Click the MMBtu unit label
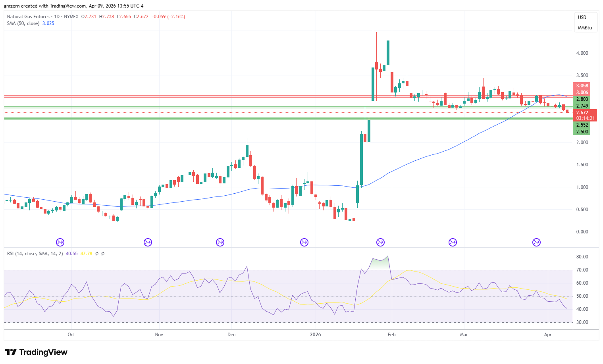Viewport: 603px width, 364px height. coord(585,28)
